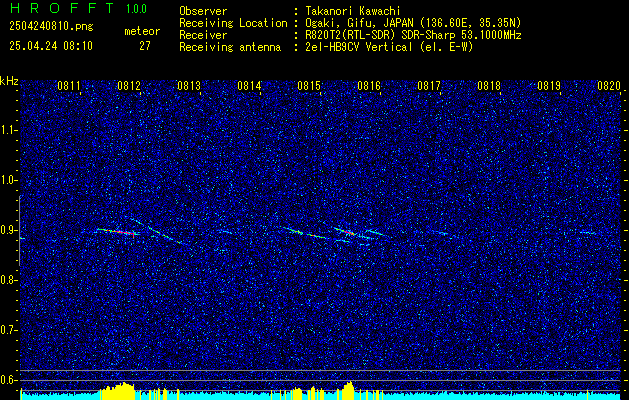Click the file name 2504240810.png

pyautogui.click(x=51, y=27)
